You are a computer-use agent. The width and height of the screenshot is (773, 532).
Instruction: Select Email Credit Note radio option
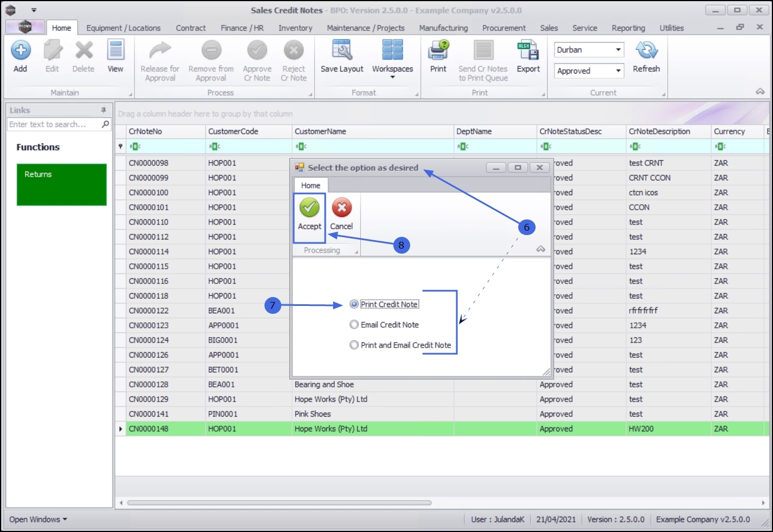354,324
